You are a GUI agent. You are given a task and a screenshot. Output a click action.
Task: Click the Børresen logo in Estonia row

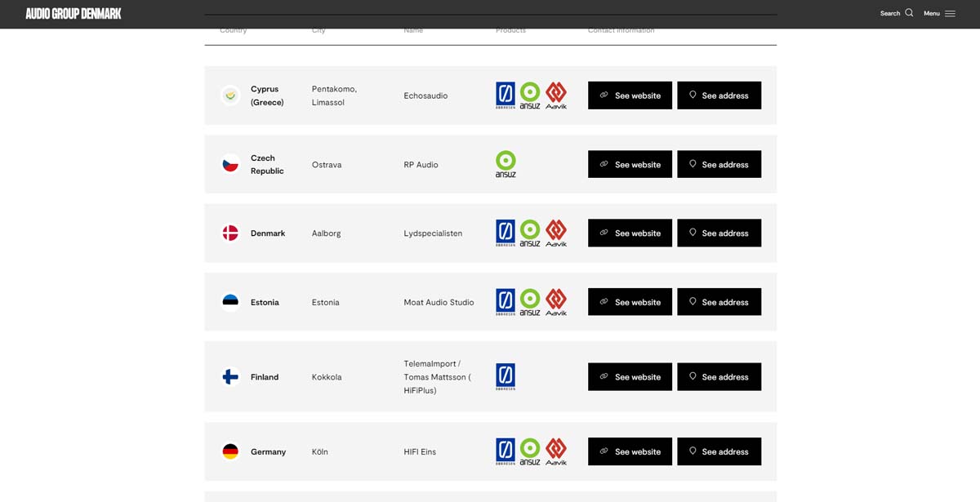point(506,302)
